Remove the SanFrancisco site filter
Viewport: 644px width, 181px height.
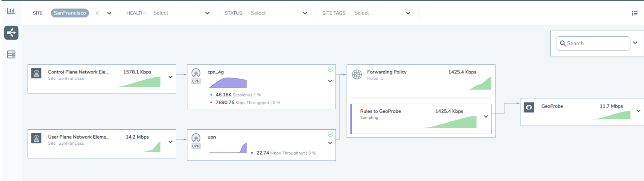pyautogui.click(x=97, y=13)
